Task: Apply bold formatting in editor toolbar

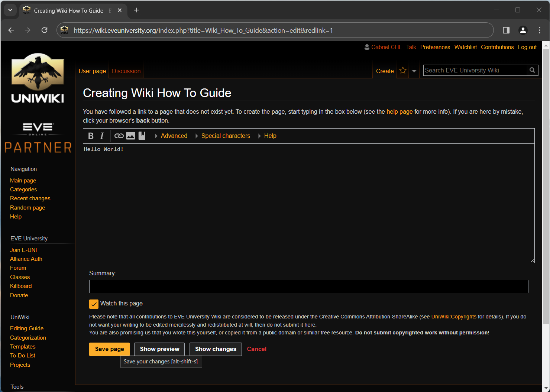Action: (x=91, y=136)
